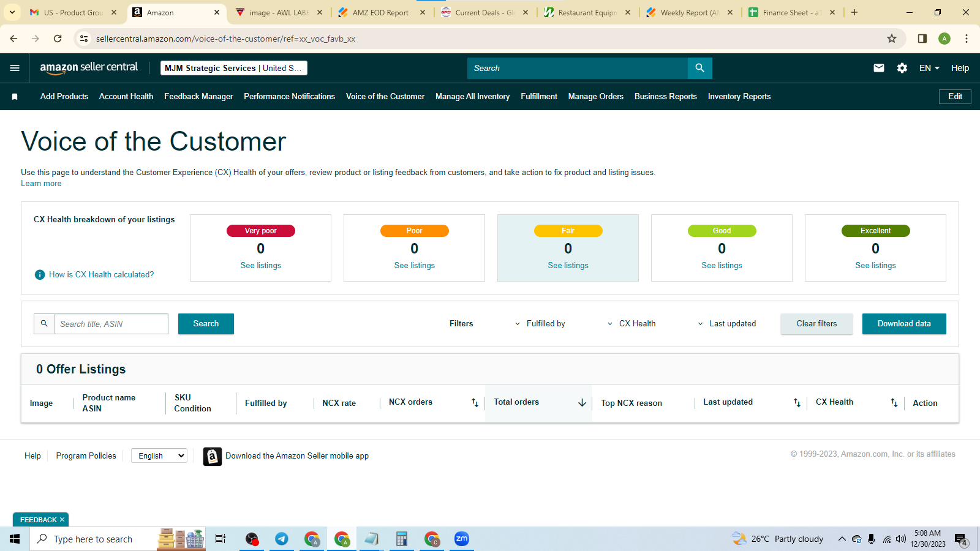980x551 pixels.
Task: Open Account Health menu item
Action: [x=126, y=97]
